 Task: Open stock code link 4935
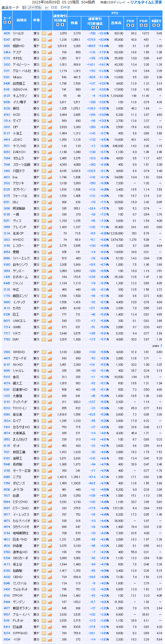pyautogui.click(x=7, y=33)
